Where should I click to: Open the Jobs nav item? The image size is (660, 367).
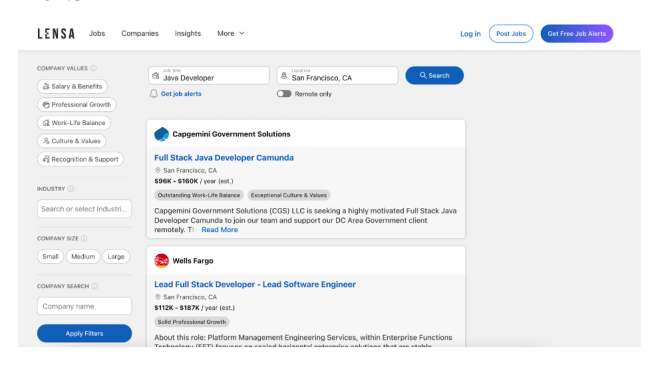[97, 33]
